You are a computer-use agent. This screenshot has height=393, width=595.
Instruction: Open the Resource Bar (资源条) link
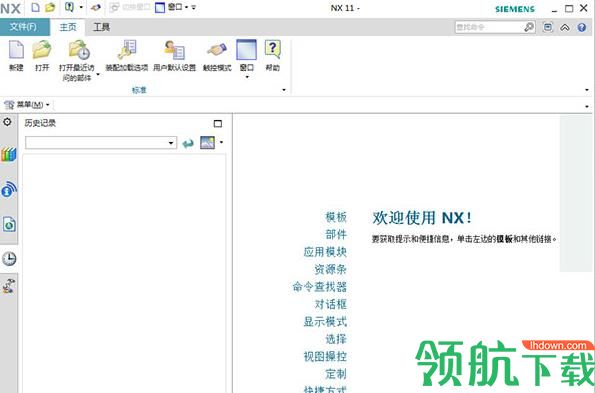tap(330, 269)
